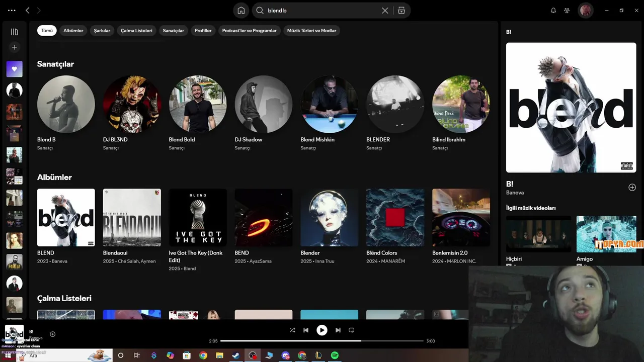Open artist Blend Mishkin
This screenshot has width=644, height=362.
330,104
